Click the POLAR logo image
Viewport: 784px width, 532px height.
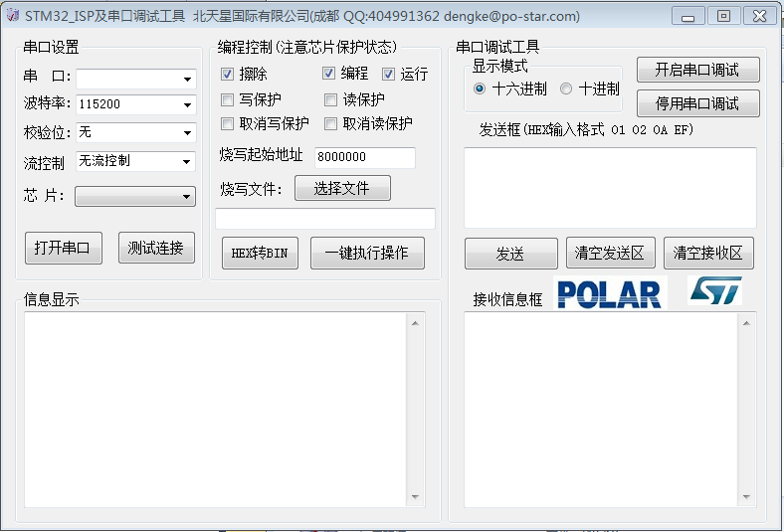pyautogui.click(x=610, y=293)
